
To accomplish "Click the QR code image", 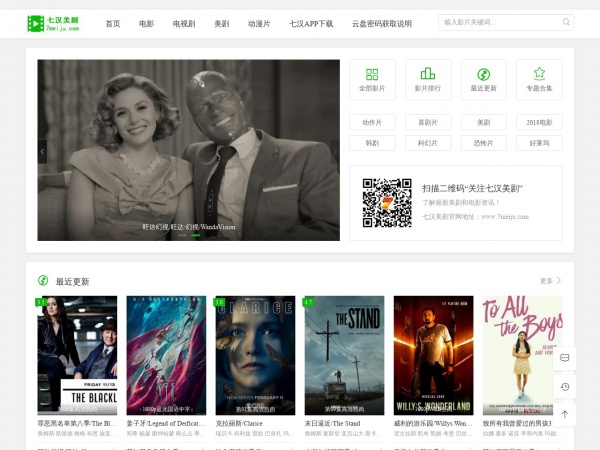I will pyautogui.click(x=387, y=203).
